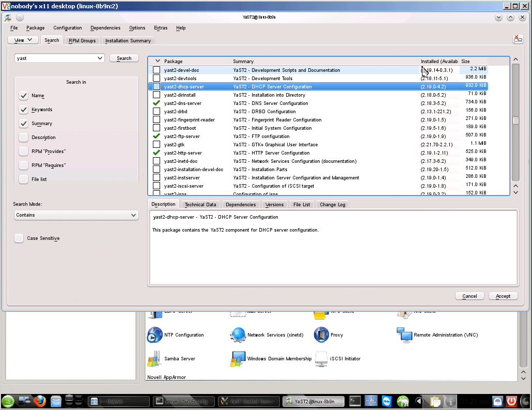Click the Cancel button
The width and height of the screenshot is (532, 410).
click(470, 296)
